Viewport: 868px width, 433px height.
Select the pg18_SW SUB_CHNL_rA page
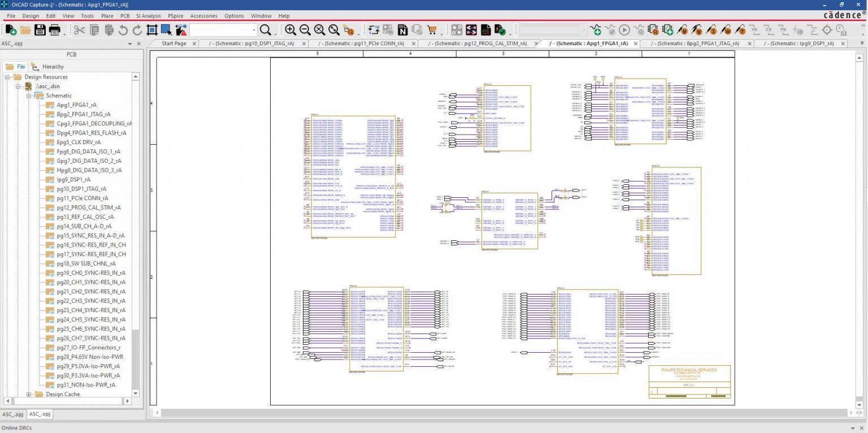[x=86, y=263]
